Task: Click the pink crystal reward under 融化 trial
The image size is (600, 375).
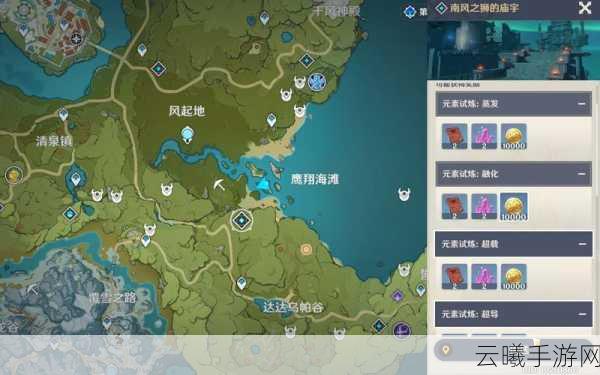Action: [484, 206]
